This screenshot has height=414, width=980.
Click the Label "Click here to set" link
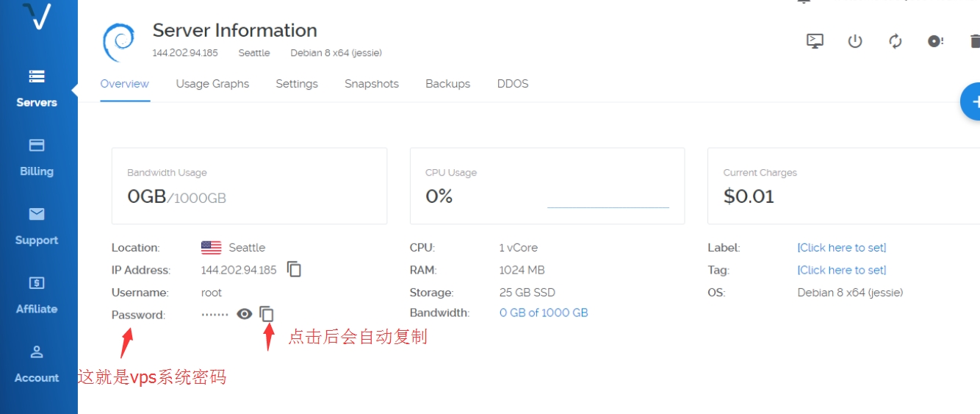coord(842,248)
